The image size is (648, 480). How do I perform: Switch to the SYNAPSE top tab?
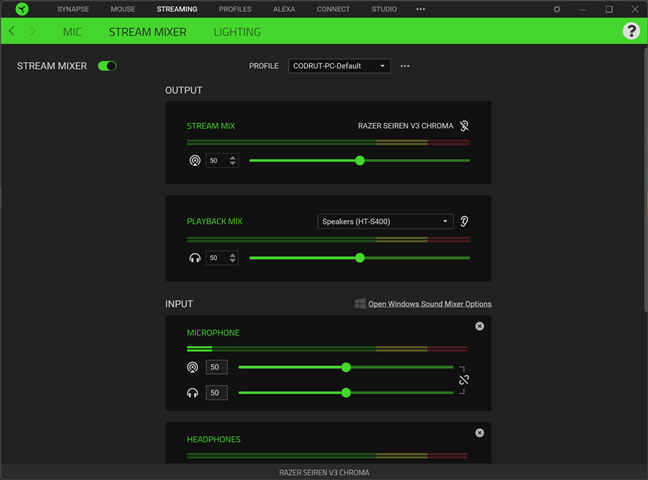73,9
